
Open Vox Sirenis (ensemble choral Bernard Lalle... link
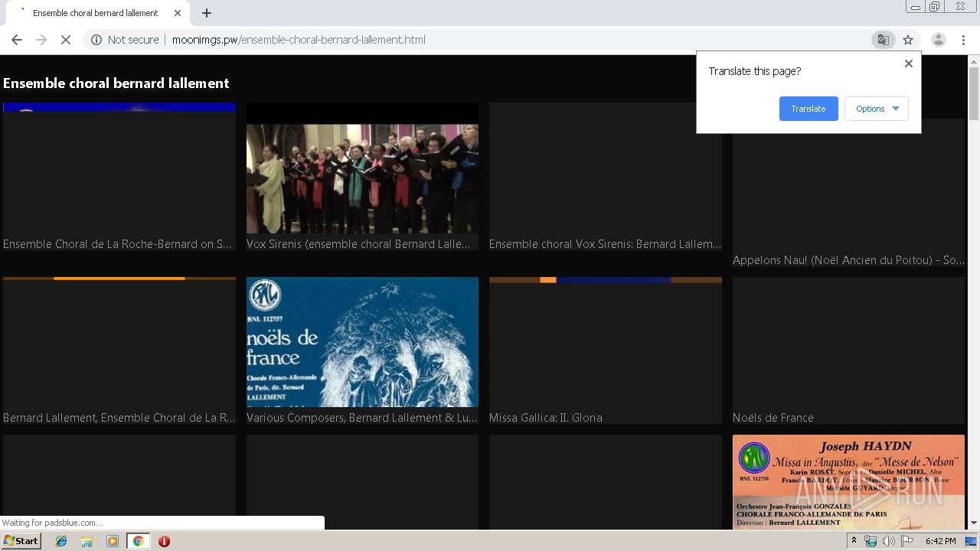[x=358, y=244]
